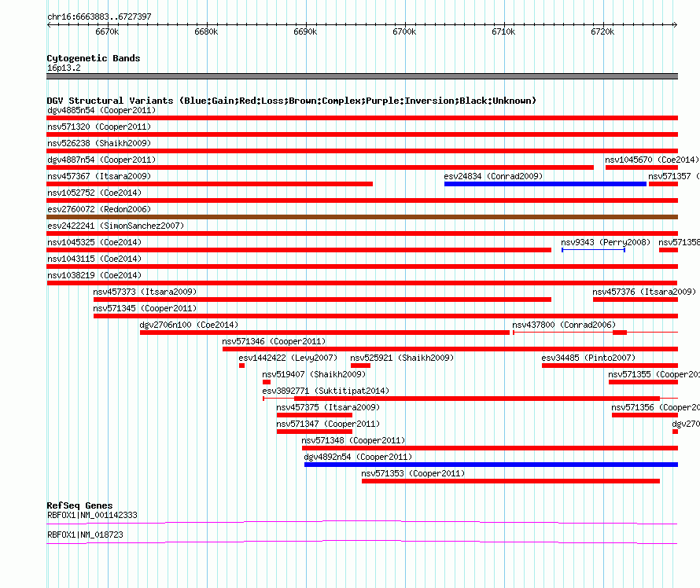Open nsv1043115 (Coe2014) variant

point(94,259)
